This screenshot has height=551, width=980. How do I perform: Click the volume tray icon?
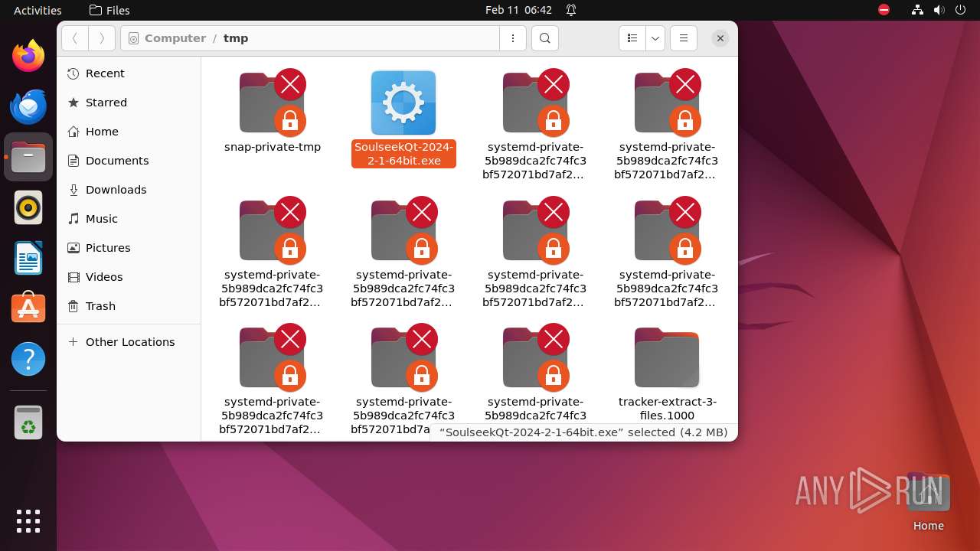point(939,10)
